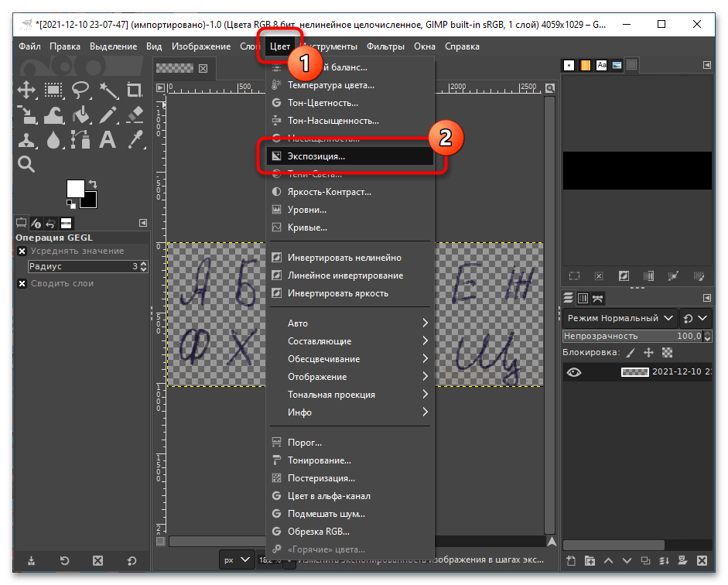The image size is (728, 585).
Task: Open the Режим Нормальный blend mode dropdown
Action: tap(620, 319)
